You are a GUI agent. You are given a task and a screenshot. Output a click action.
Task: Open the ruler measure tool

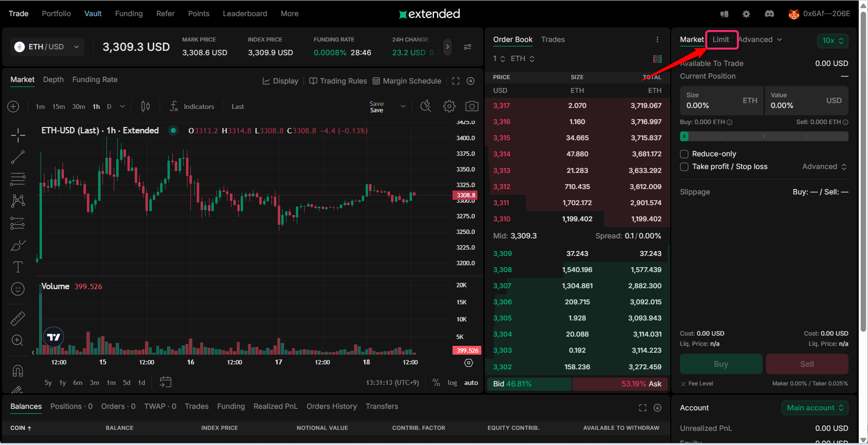pyautogui.click(x=18, y=318)
